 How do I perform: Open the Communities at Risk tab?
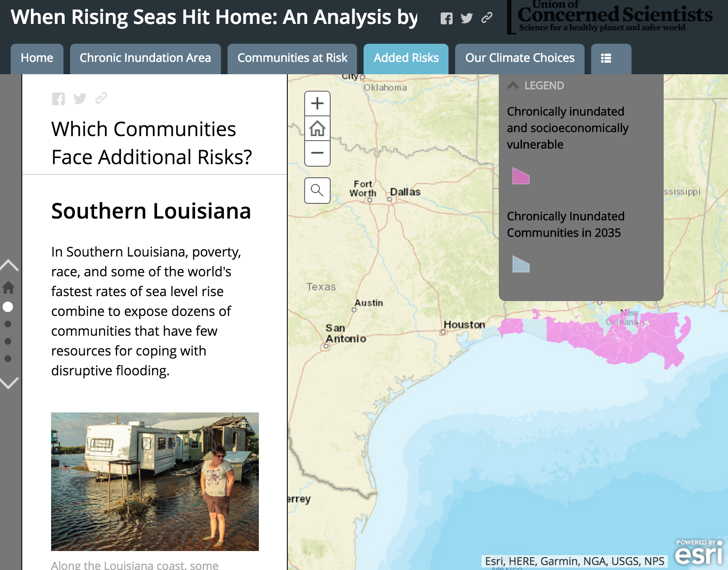(x=292, y=58)
